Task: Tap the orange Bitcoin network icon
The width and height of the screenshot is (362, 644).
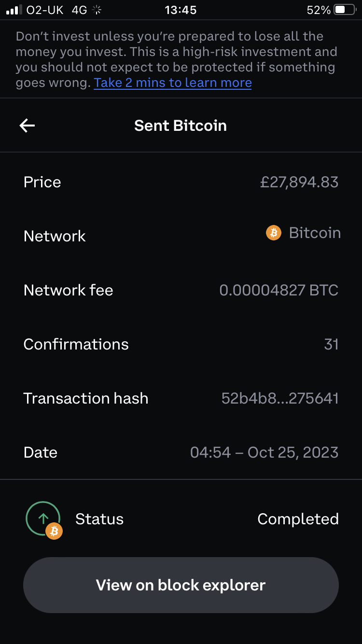Action: point(273,234)
